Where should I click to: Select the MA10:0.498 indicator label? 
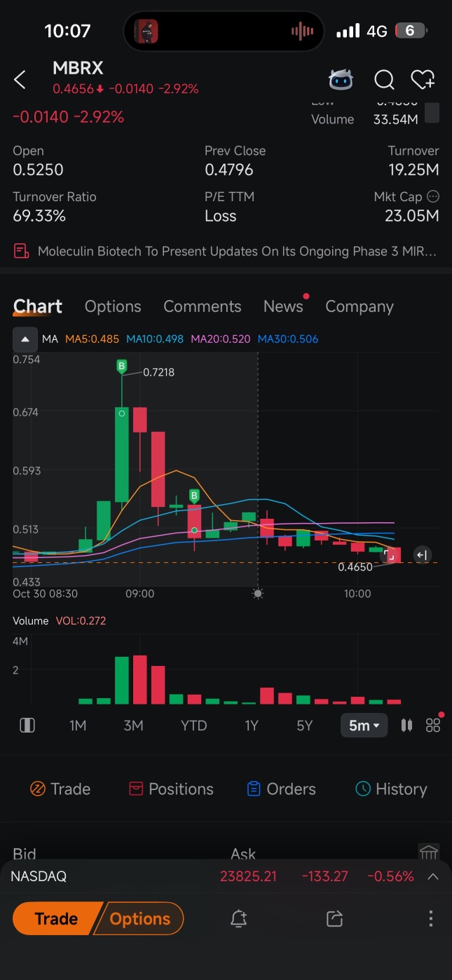(x=155, y=339)
